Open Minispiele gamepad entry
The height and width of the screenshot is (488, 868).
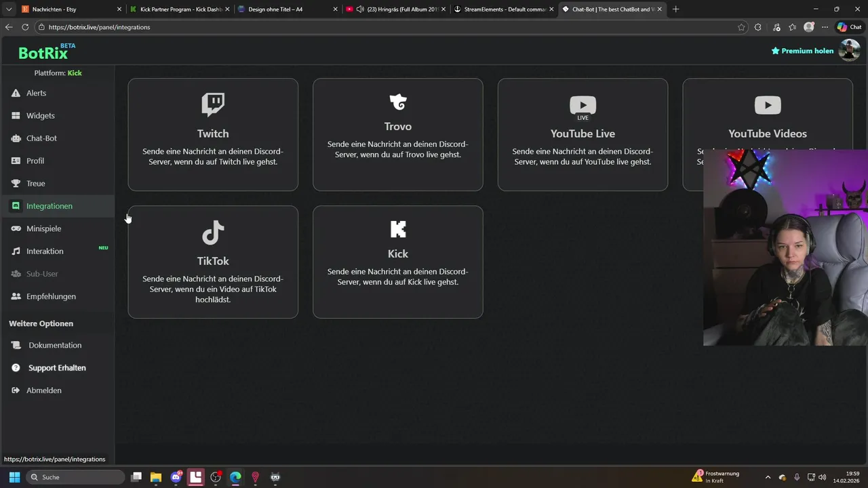(57, 228)
